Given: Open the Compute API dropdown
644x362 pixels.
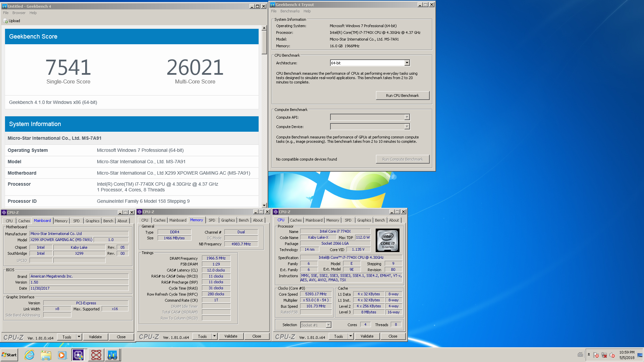Looking at the screenshot, I should coord(407,117).
